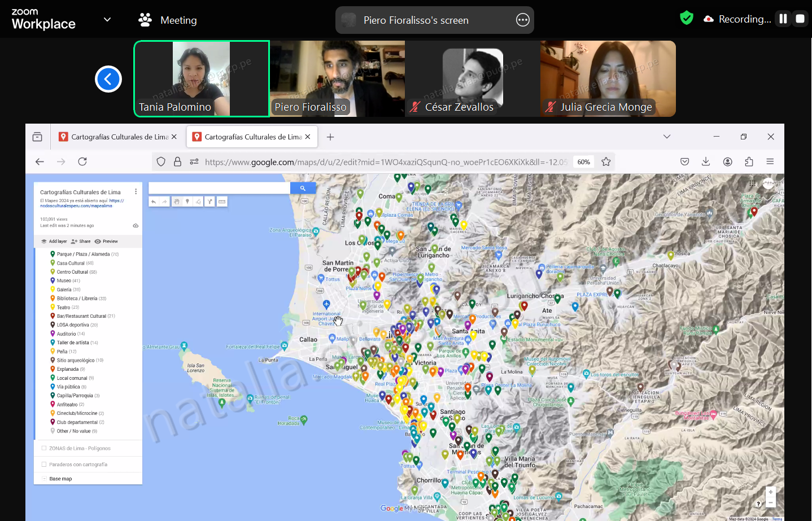Open the browser extensions puzzle icon
This screenshot has width=812, height=521.
click(749, 161)
